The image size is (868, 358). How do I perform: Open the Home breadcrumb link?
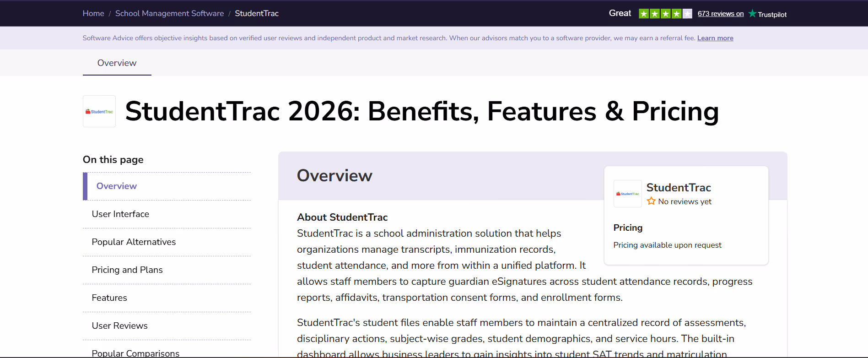click(x=93, y=13)
